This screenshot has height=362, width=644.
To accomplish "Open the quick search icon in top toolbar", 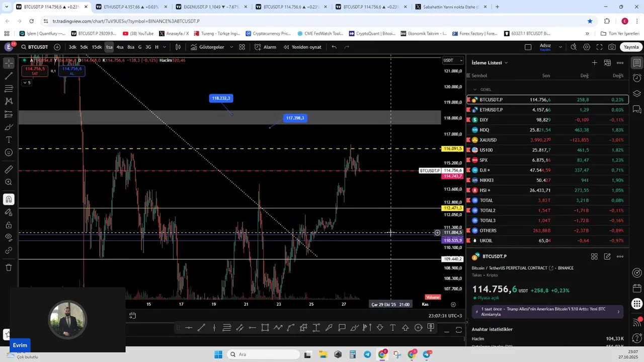I will [574, 47].
